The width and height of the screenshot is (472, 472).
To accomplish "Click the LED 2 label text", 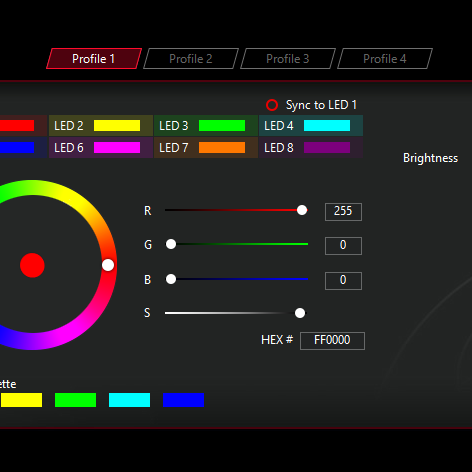I will (69, 126).
